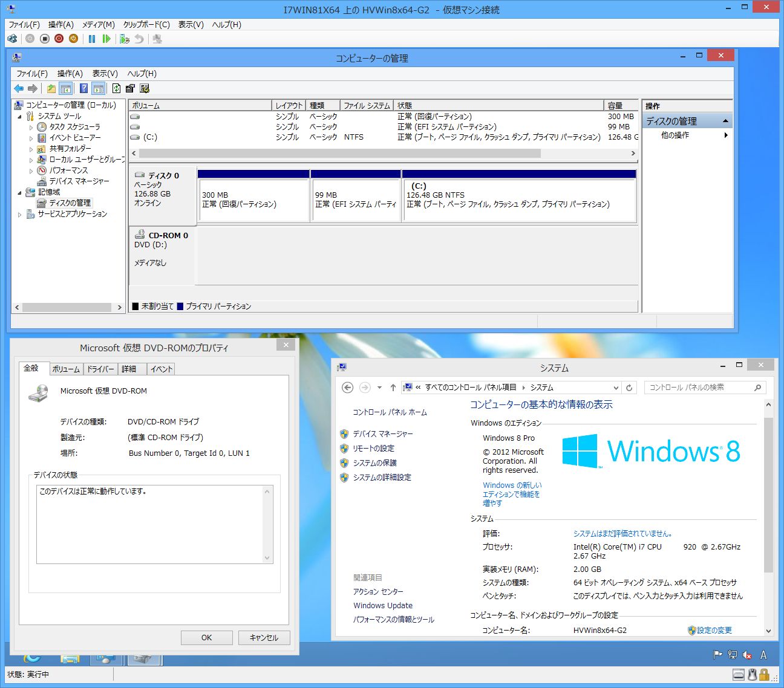Screen dimensions: 784x688
Task: Click Enhanced Session icon in VM toolbar
Action: [x=157, y=39]
